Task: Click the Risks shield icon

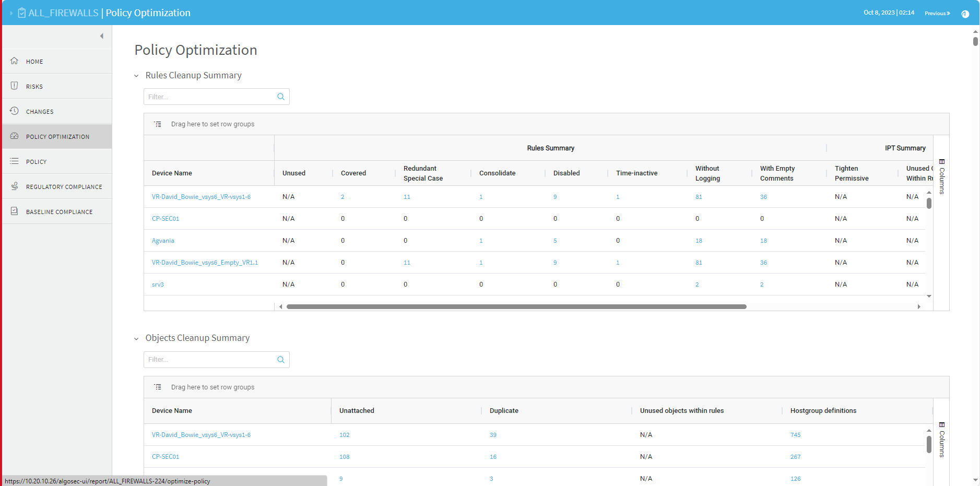Action: (x=15, y=86)
